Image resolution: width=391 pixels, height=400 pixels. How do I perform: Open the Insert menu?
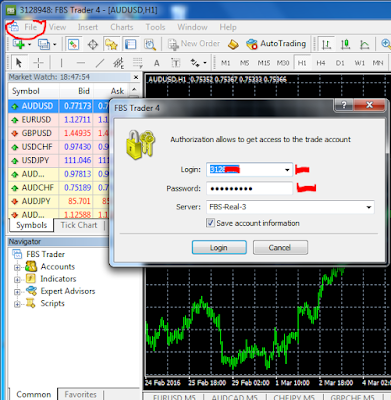click(88, 27)
